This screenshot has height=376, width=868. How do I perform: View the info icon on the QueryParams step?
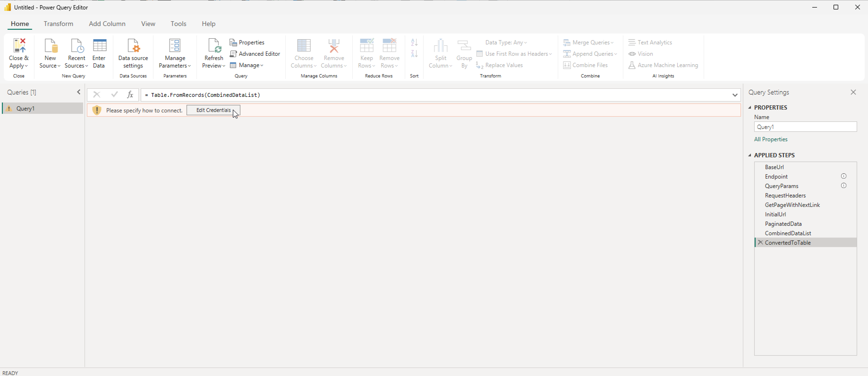[x=843, y=185]
